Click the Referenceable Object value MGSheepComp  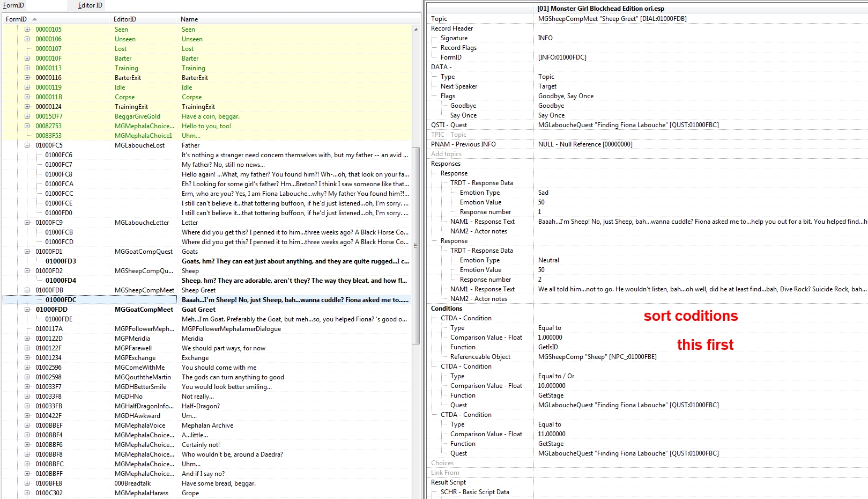pos(597,357)
